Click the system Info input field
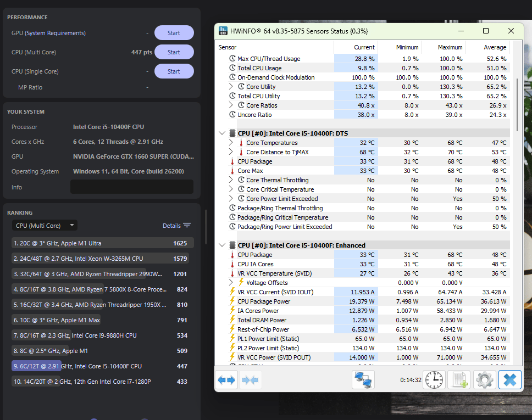Image resolution: width=532 pixels, height=420 pixels. (x=132, y=187)
